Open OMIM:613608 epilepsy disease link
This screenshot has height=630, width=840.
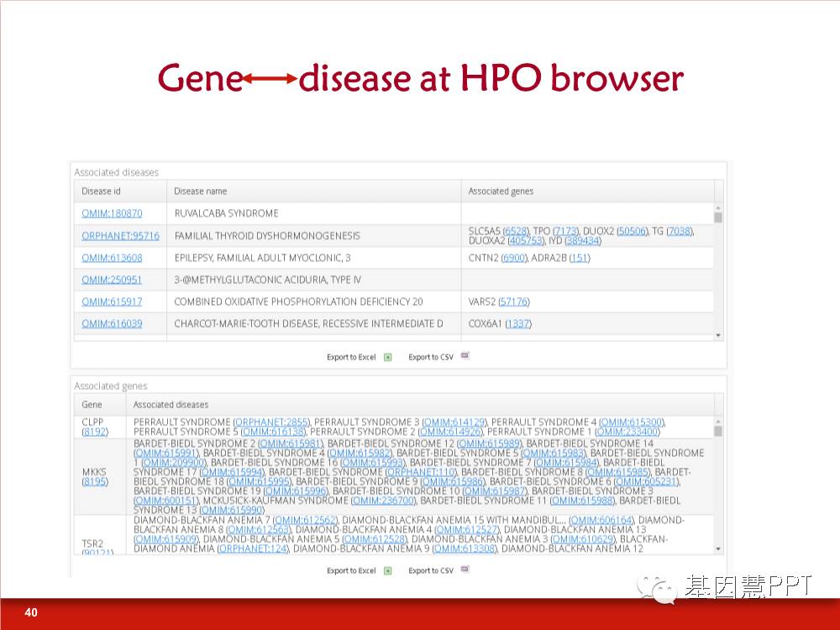click(x=112, y=258)
